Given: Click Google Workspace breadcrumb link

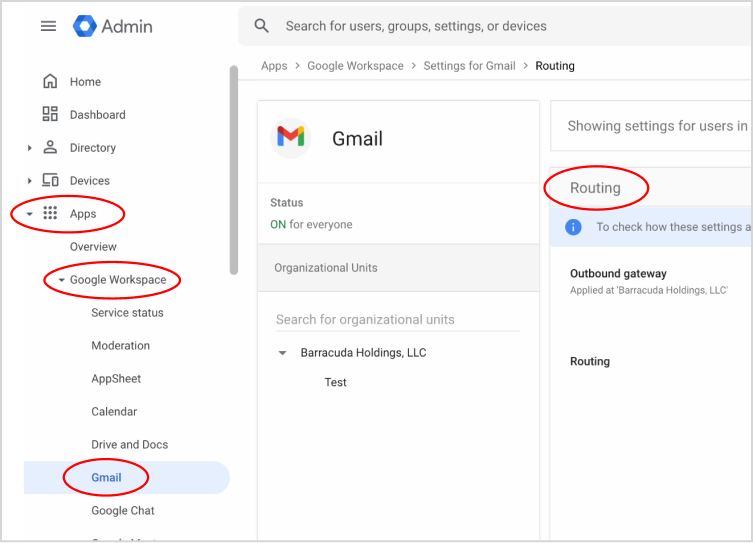Looking at the screenshot, I should (355, 66).
